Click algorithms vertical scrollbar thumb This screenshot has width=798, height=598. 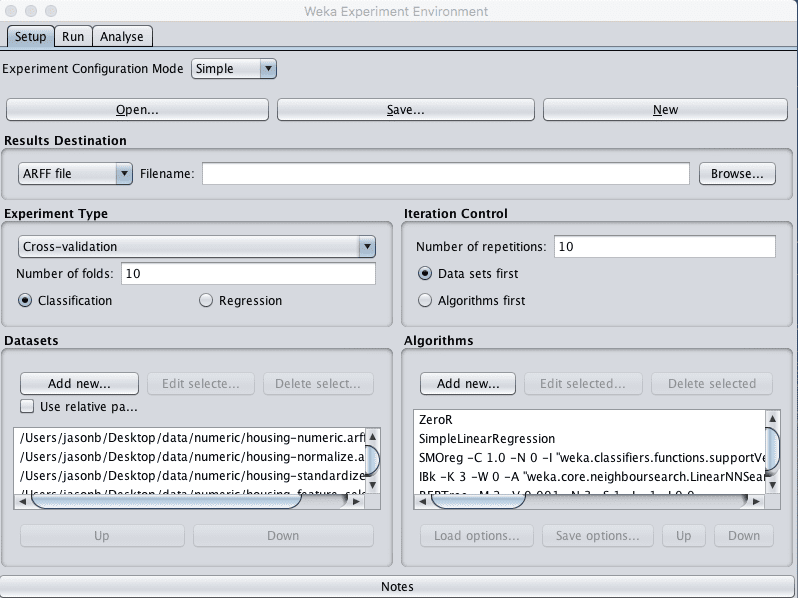tap(773, 449)
